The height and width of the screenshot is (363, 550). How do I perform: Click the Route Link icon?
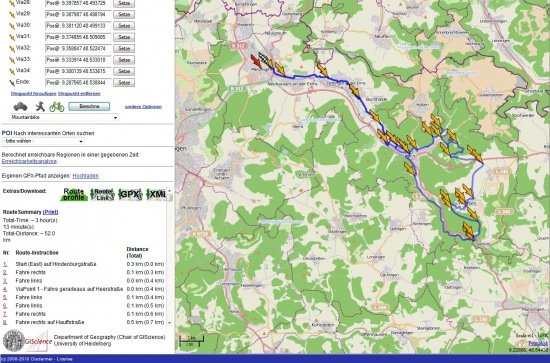pos(102,194)
